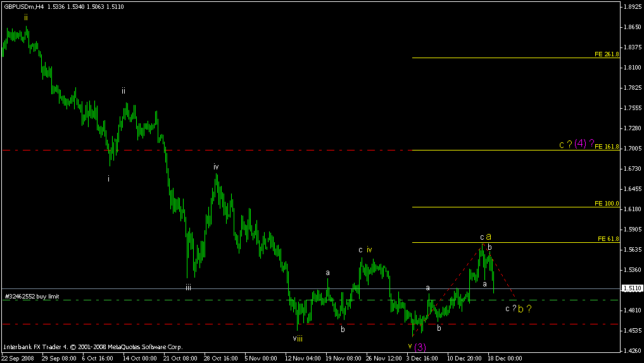
Task: Click the 1.4810 price axis label
Action: pyautogui.click(x=633, y=311)
